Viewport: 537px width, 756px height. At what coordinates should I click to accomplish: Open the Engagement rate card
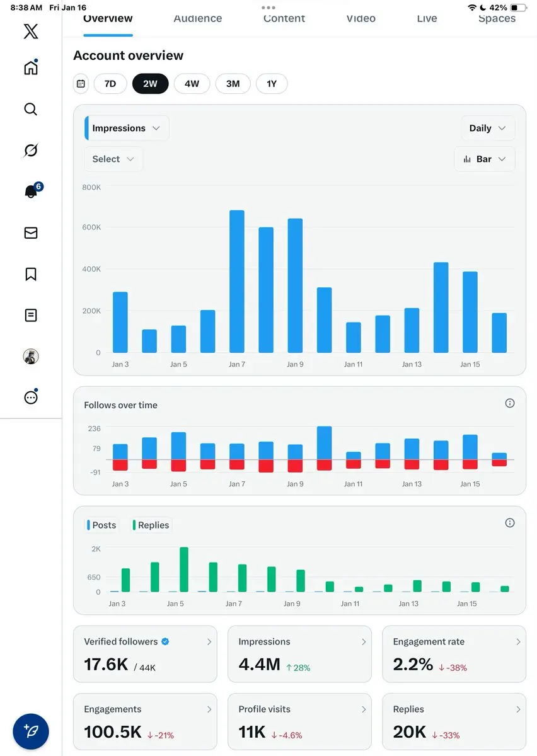point(454,653)
